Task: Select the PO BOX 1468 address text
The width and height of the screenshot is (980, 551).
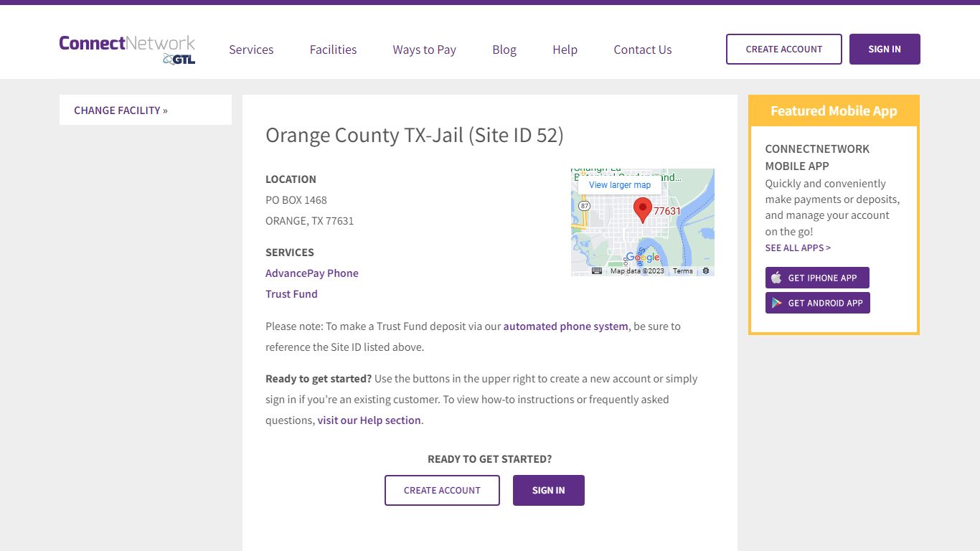Action: [296, 199]
